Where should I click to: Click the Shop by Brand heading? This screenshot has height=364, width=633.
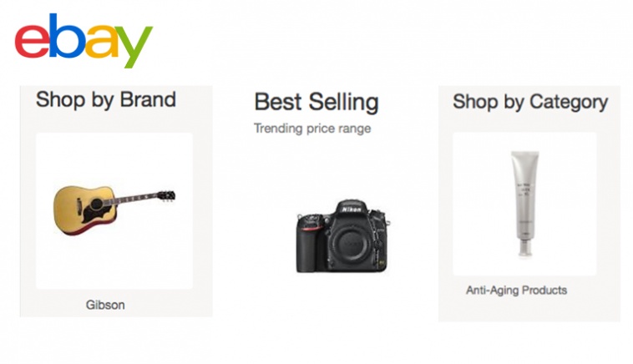point(106,99)
